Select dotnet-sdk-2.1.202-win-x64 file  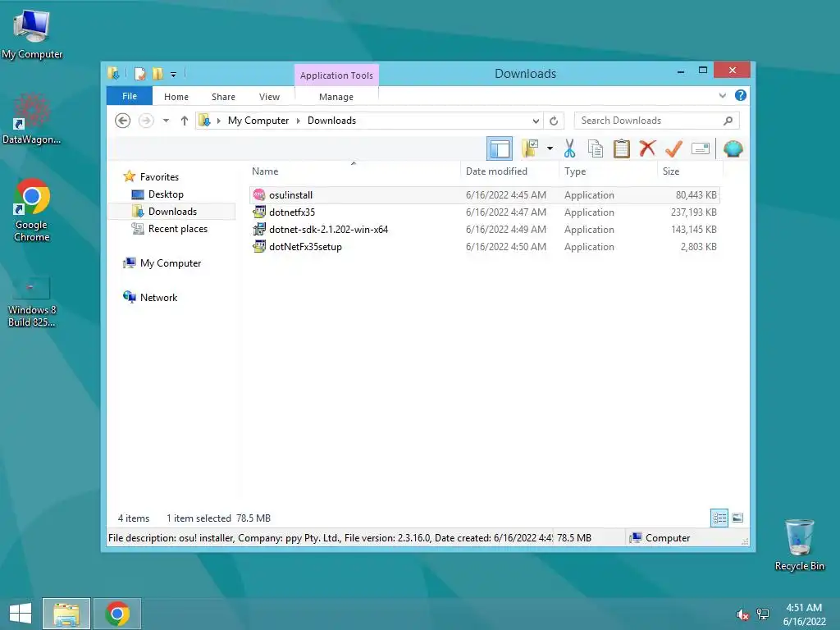tap(484, 230)
